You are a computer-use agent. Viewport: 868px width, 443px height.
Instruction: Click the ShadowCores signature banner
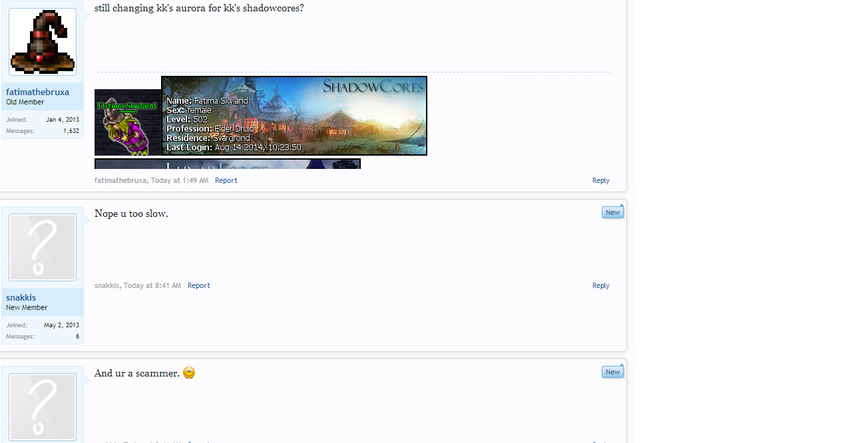[294, 116]
